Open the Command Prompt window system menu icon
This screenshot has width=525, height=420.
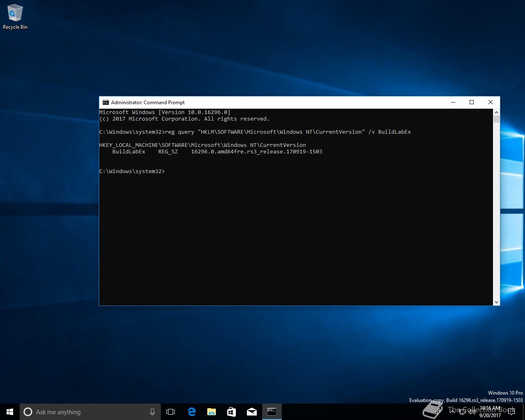(106, 103)
